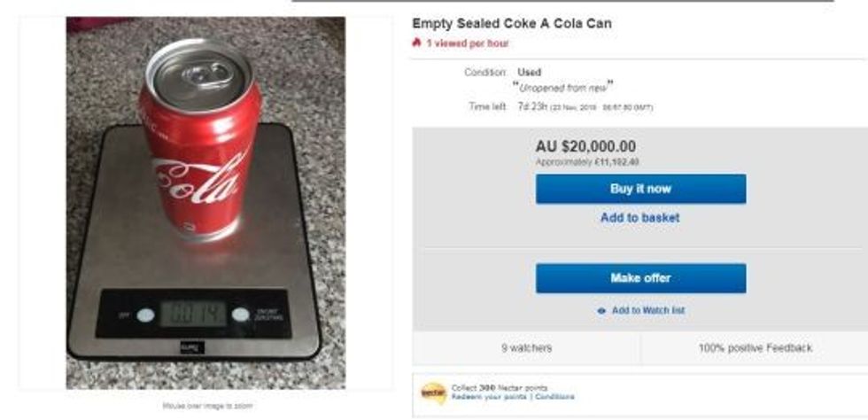Viewport: 868px width, 420px height.
Task: Click the AU $20,000.00 price
Action: click(x=585, y=146)
